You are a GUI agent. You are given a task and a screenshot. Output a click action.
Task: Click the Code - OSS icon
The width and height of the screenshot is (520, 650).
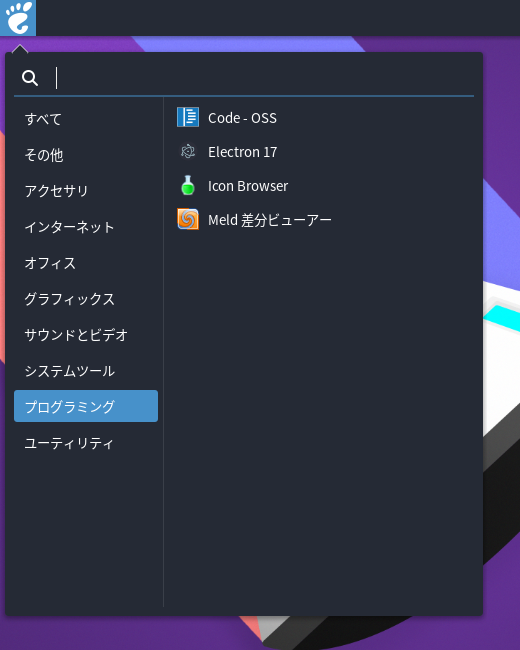pos(188,117)
